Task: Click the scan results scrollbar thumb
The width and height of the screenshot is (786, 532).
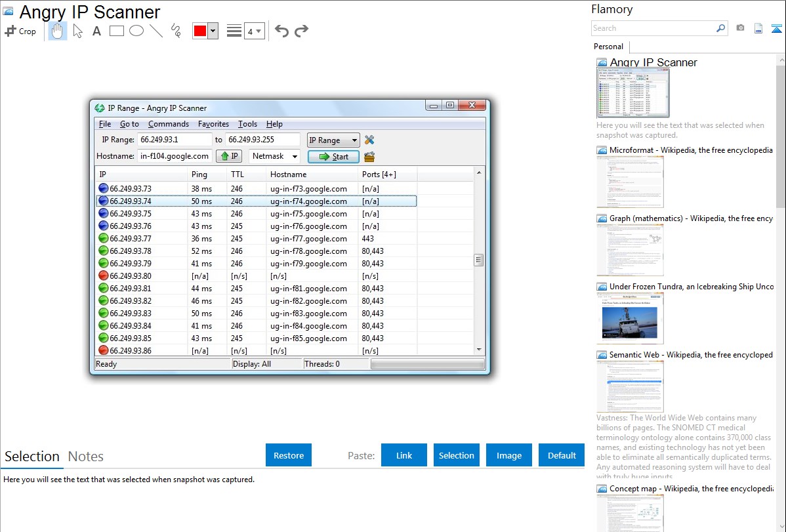Action: pyautogui.click(x=478, y=260)
